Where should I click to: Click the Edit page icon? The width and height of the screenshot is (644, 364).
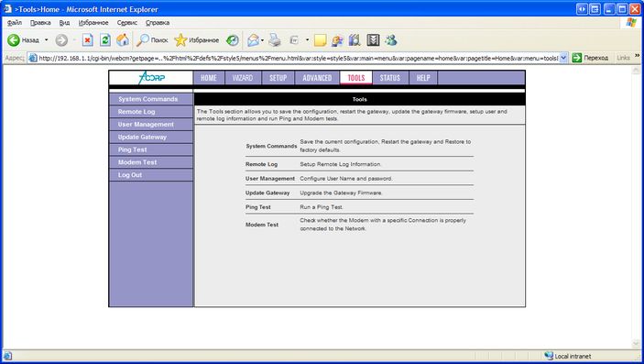click(294, 40)
